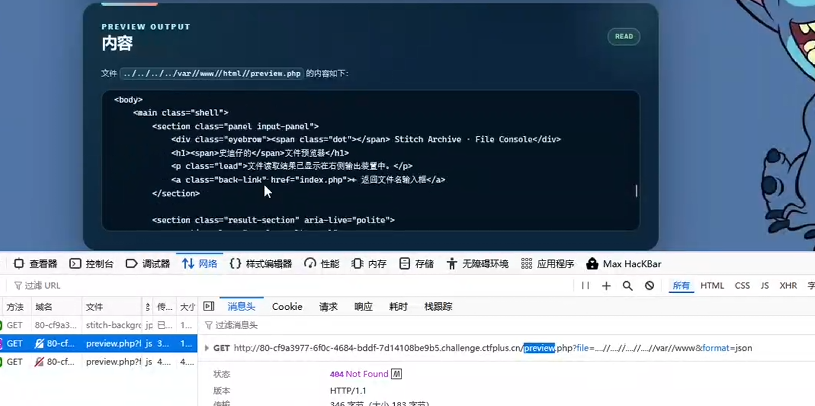Toggle the request list pane icon beside 消息头
815x406 pixels.
[208, 306]
